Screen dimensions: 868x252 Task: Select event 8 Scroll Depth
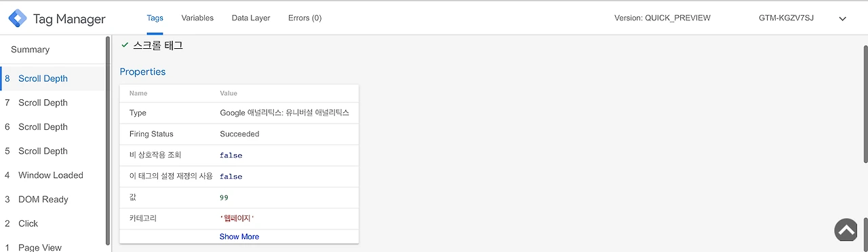click(53, 78)
